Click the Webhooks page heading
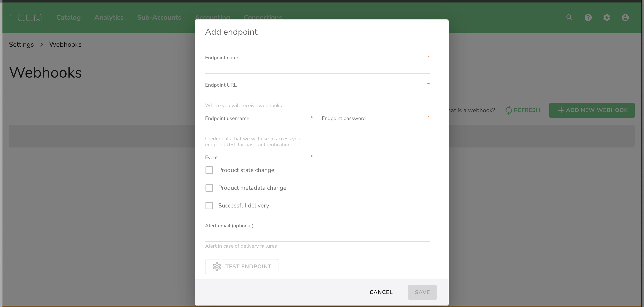The image size is (644, 307). tap(45, 72)
